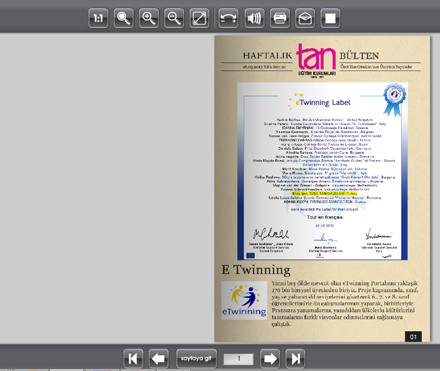Jump to the last page
The image size is (440, 371).
(295, 359)
